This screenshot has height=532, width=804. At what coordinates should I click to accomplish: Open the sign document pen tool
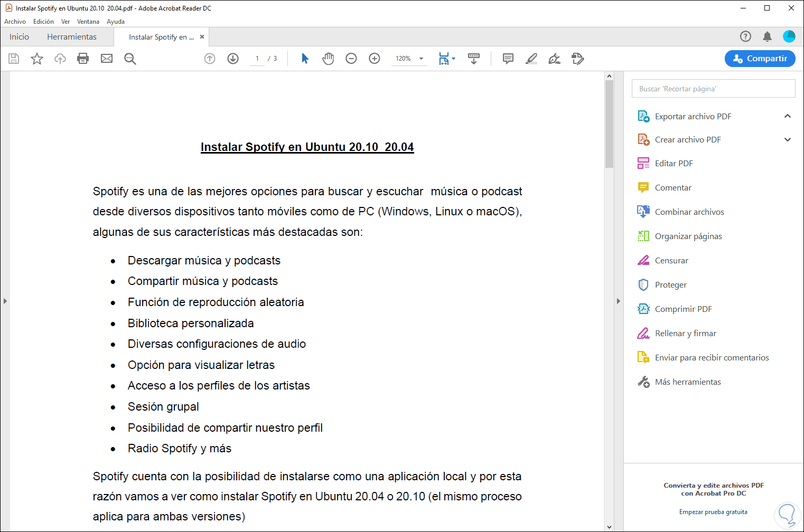pyautogui.click(x=555, y=59)
